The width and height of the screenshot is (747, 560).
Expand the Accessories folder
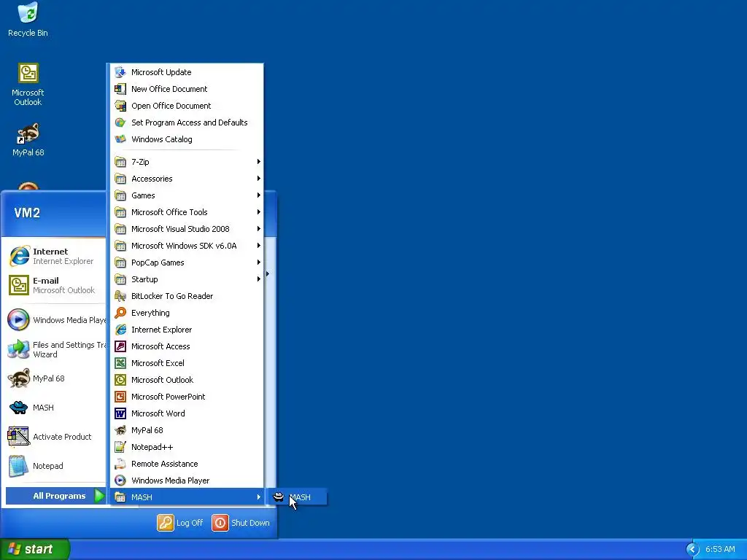click(187, 179)
